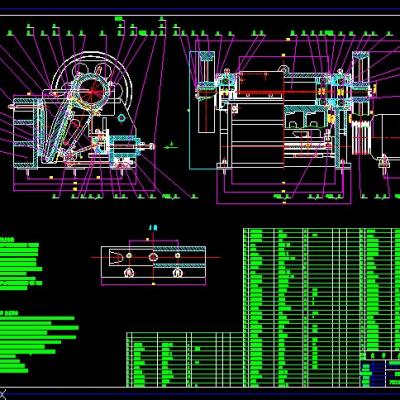
Task: Select the grooved V-belt motor pulley on the right
Action: [361, 136]
